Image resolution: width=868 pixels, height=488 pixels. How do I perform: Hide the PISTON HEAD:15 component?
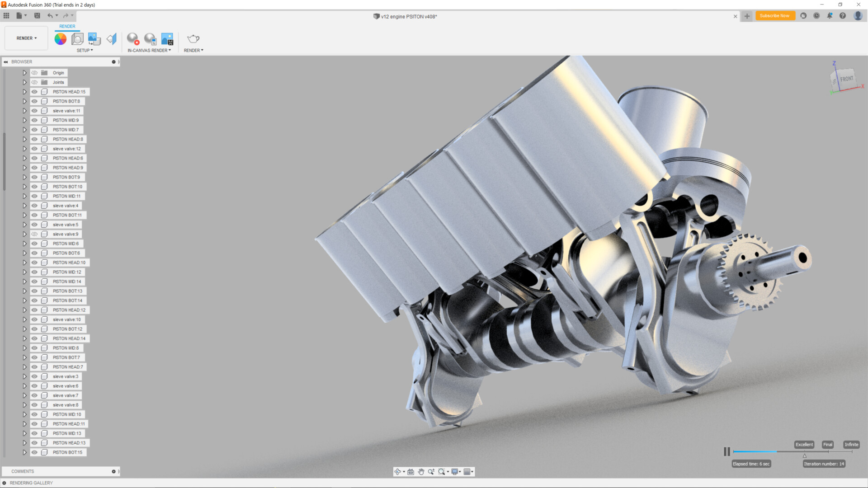[x=34, y=91]
